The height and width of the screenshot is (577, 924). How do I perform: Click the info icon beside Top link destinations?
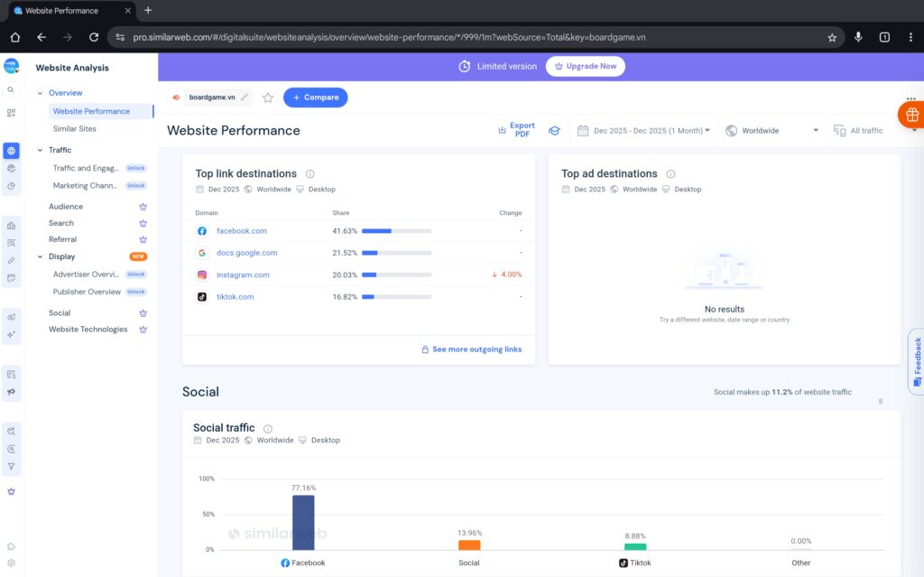pyautogui.click(x=310, y=173)
